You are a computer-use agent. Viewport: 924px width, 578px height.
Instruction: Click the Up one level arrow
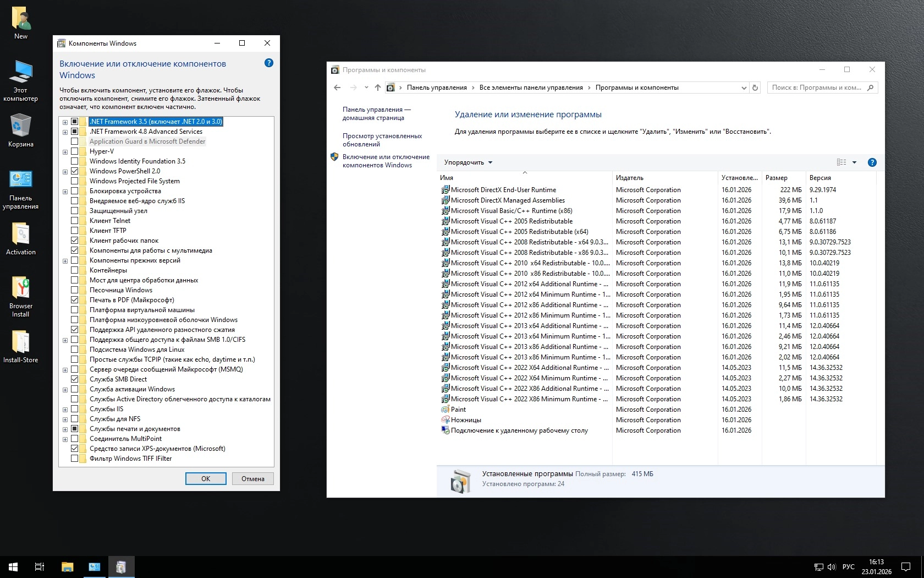(x=377, y=88)
